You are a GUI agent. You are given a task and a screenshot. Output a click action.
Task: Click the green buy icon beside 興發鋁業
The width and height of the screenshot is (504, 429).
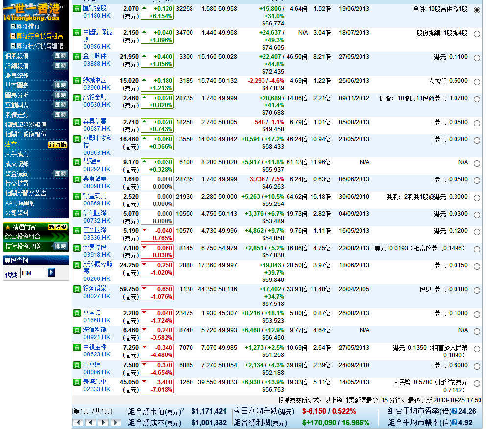pos(77,179)
